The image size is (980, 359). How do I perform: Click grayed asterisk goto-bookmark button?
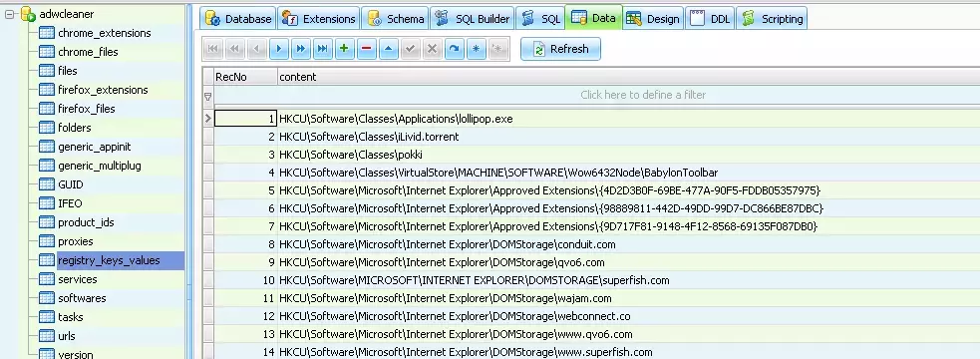pos(497,49)
